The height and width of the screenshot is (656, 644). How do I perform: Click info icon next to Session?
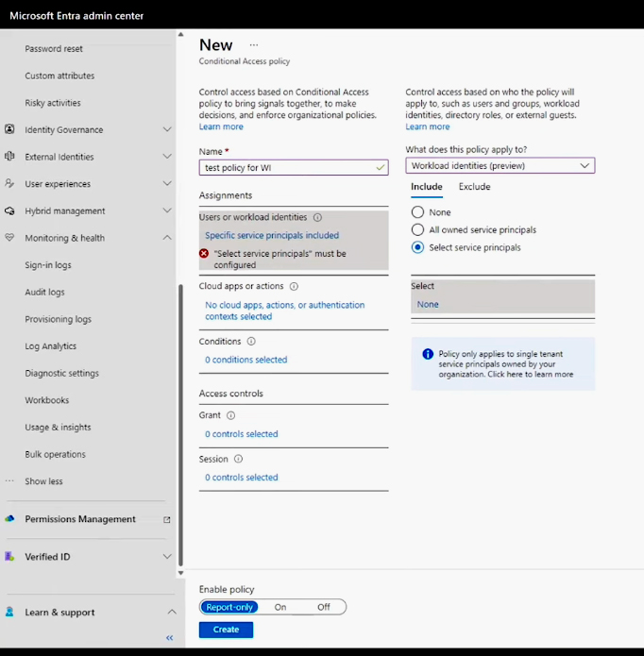pos(238,459)
